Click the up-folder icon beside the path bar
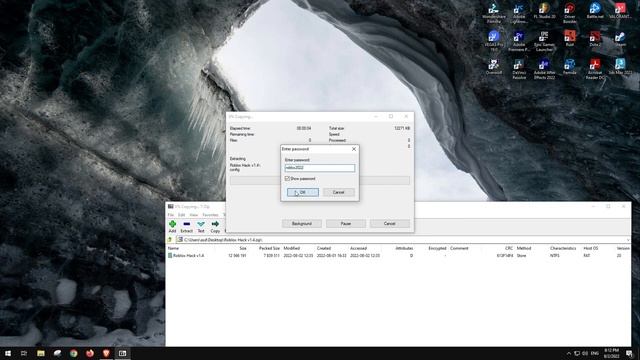The height and width of the screenshot is (360, 640). pos(170,240)
